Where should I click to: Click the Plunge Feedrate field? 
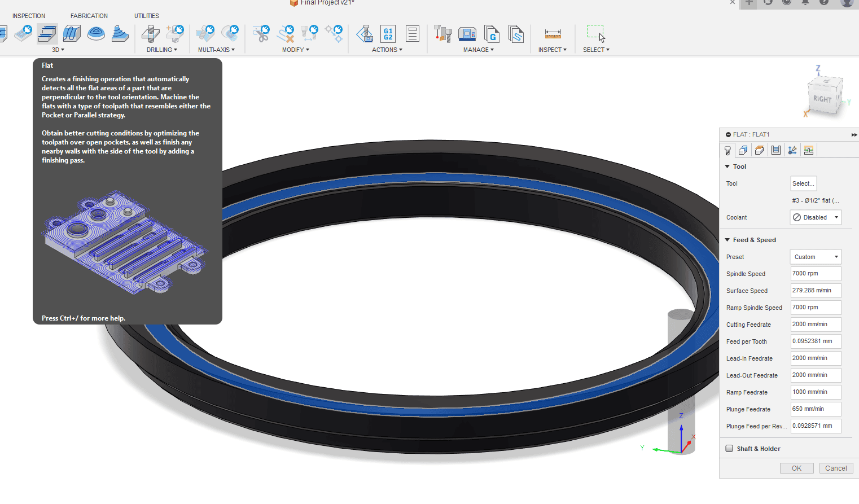(816, 409)
